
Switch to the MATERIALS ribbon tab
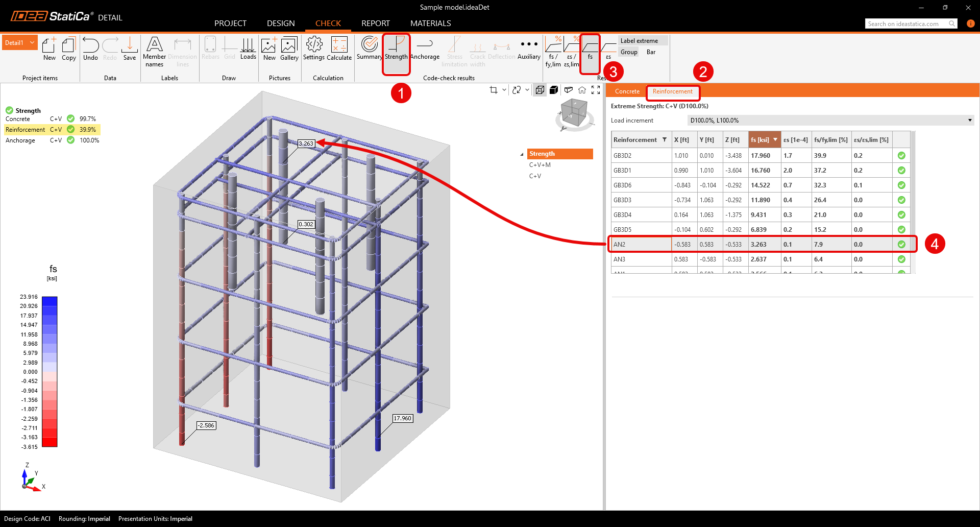coord(430,23)
